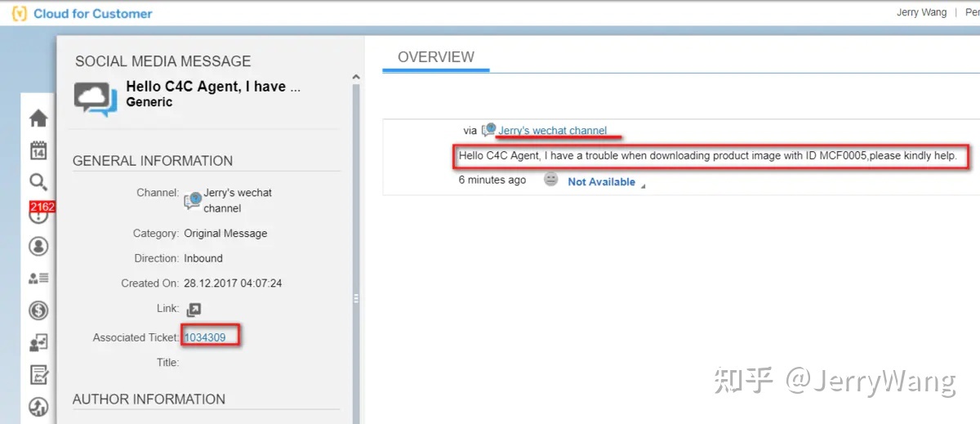Click the neutral sentiment face icon
The height and width of the screenshot is (424, 980).
point(551,180)
